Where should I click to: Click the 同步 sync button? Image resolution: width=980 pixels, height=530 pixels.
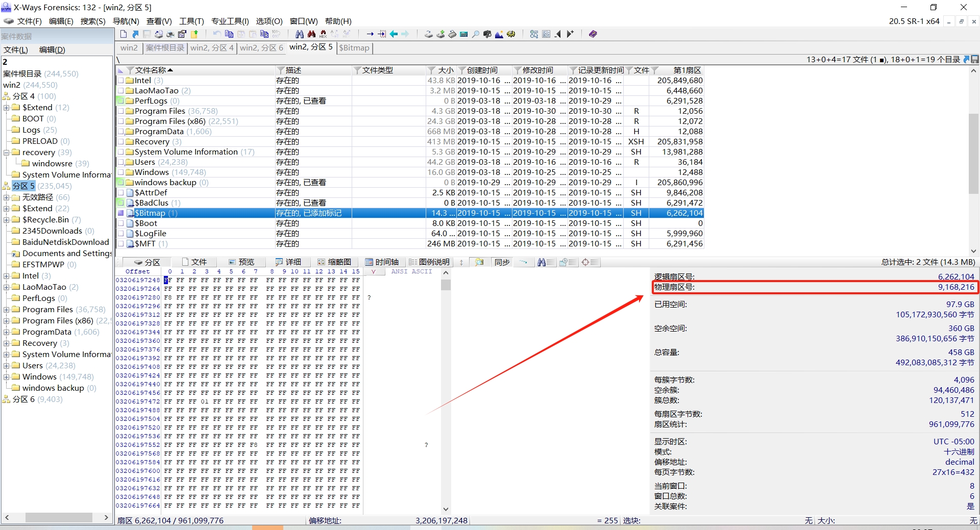(x=502, y=262)
